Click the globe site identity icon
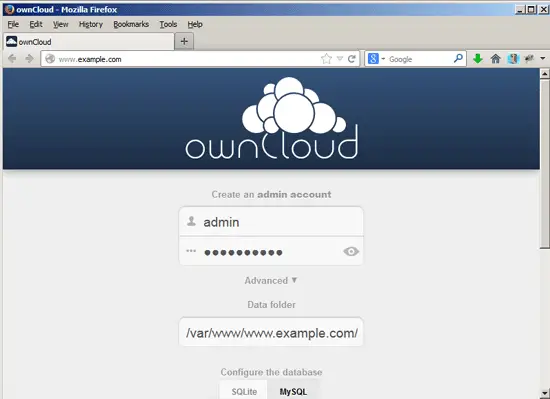550x399 pixels. coord(50,59)
